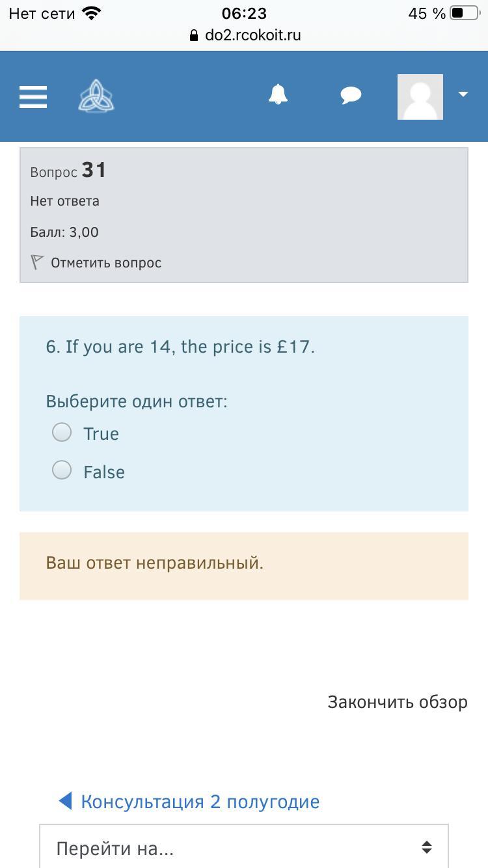488x868 pixels.
Task: Open the hamburger navigation menu
Action: 33,96
